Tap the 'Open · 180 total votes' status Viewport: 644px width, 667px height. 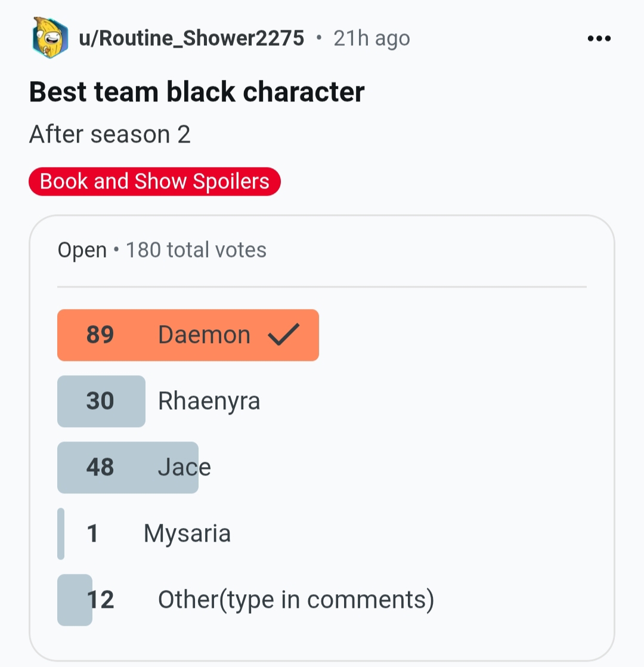point(162,250)
